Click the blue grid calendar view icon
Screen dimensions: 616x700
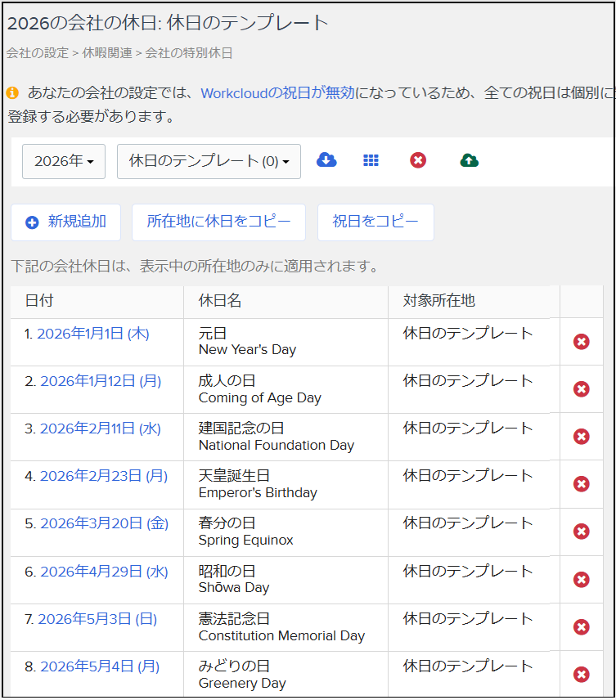pyautogui.click(x=371, y=160)
